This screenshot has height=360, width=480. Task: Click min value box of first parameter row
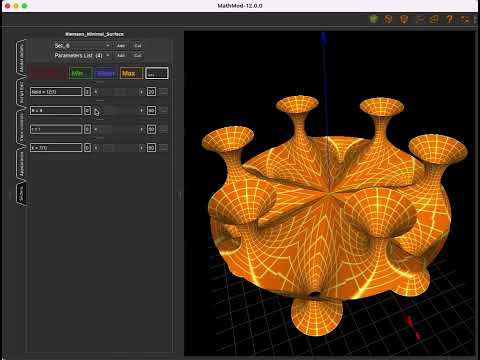pos(87,92)
